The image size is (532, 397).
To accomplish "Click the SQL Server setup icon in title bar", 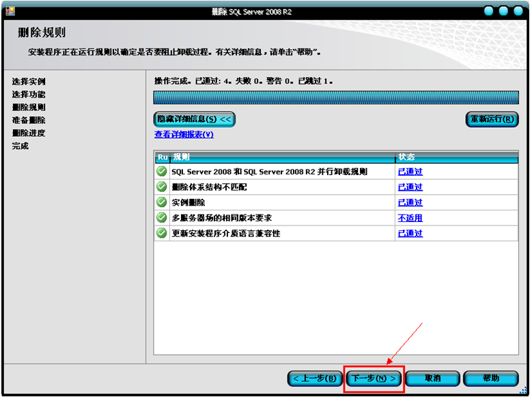I will click(x=10, y=11).
